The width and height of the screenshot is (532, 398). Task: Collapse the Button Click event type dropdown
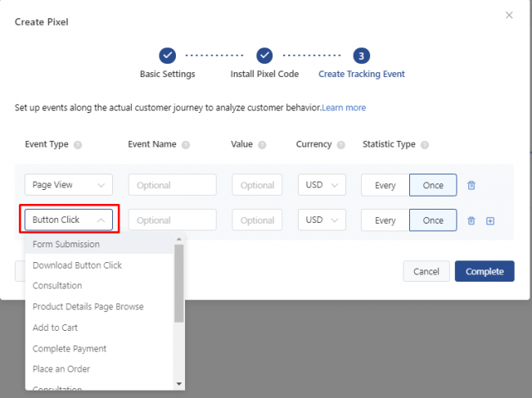tap(69, 220)
